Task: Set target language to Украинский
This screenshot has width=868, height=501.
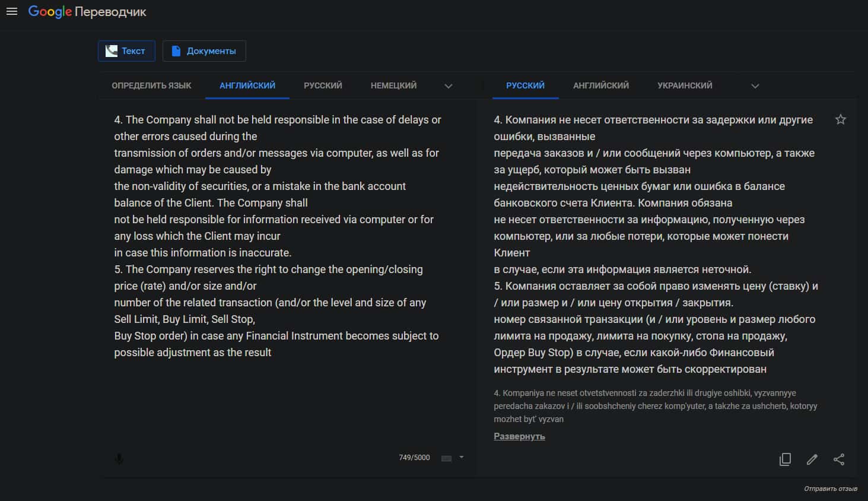Action: [x=685, y=85]
